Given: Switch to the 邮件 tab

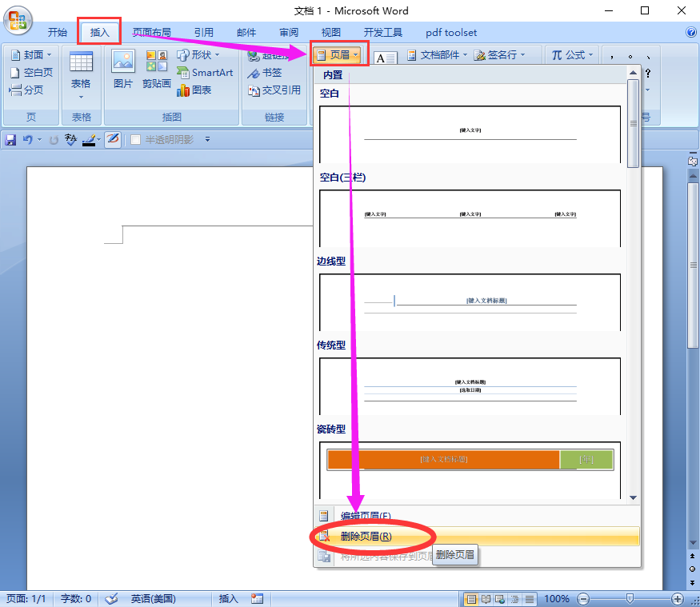Looking at the screenshot, I should tap(246, 33).
